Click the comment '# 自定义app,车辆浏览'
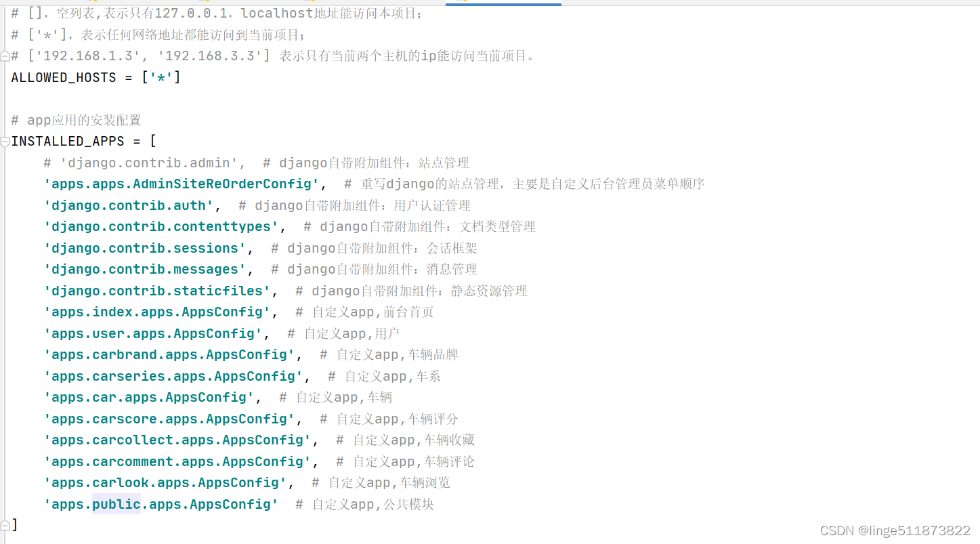 pyautogui.click(x=381, y=483)
